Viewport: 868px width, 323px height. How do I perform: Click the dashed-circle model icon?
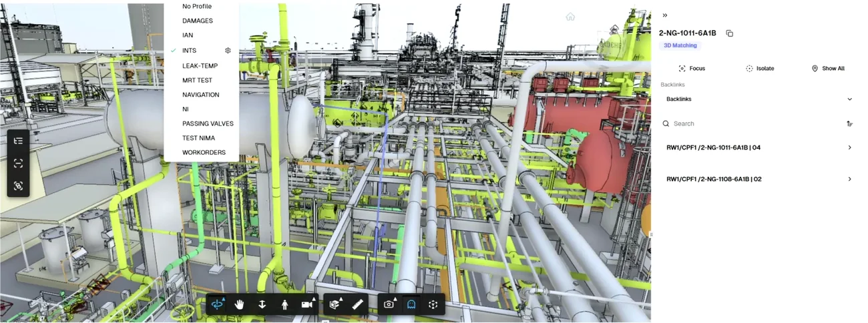[x=433, y=304]
